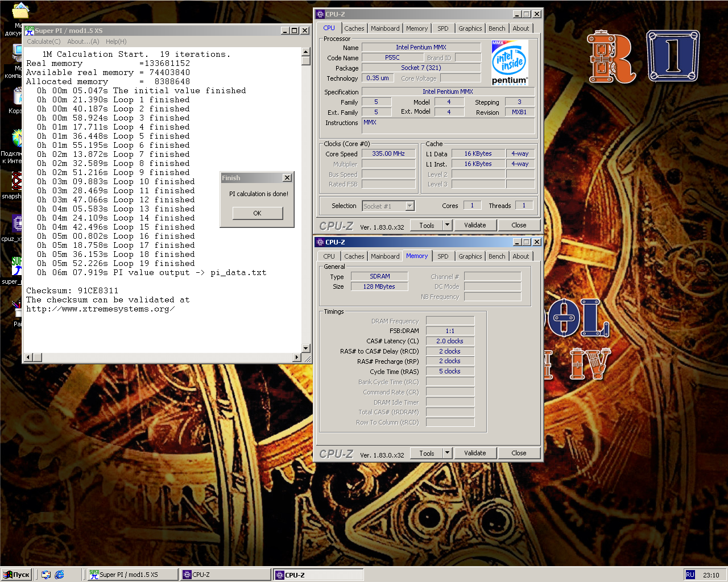Select the Graphics tab in upper CPU-Z window
The image size is (728, 582).
coord(470,28)
